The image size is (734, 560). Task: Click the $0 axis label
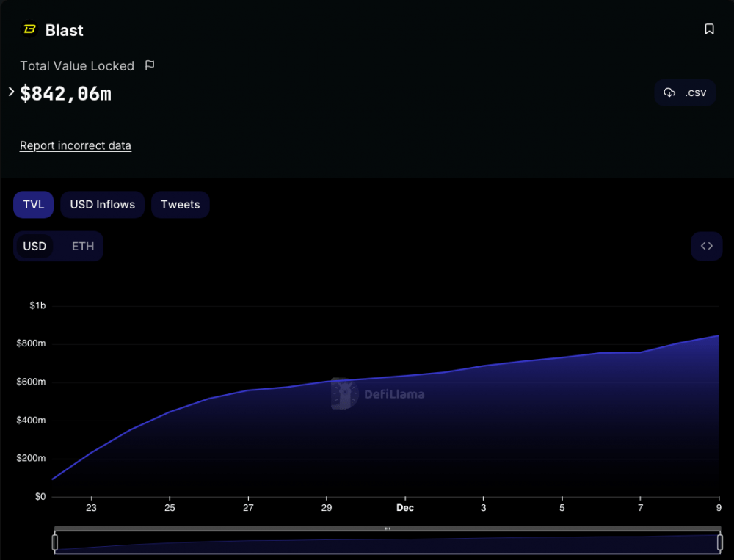(40, 497)
